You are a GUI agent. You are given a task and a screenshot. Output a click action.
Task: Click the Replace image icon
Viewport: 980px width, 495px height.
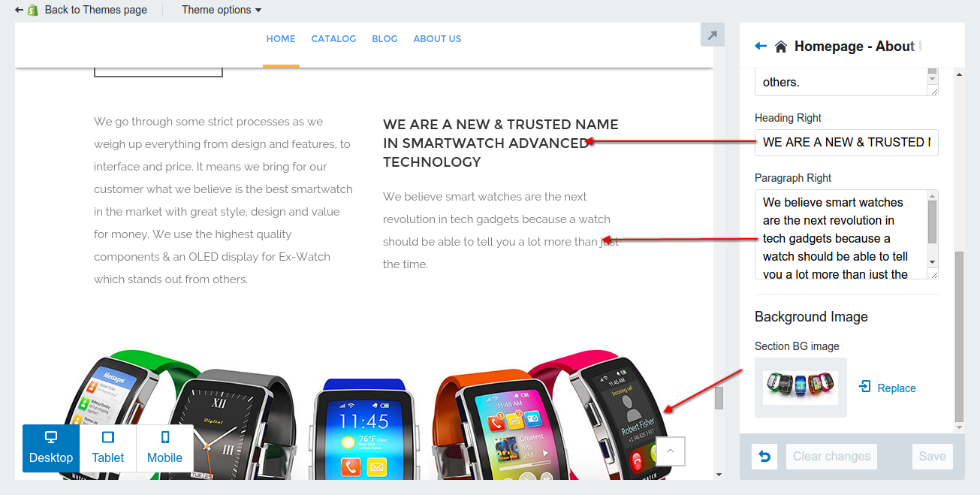[865, 387]
